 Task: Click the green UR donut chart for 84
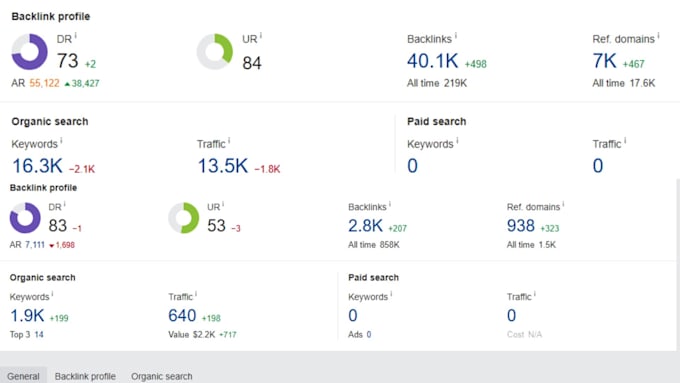pyautogui.click(x=215, y=52)
